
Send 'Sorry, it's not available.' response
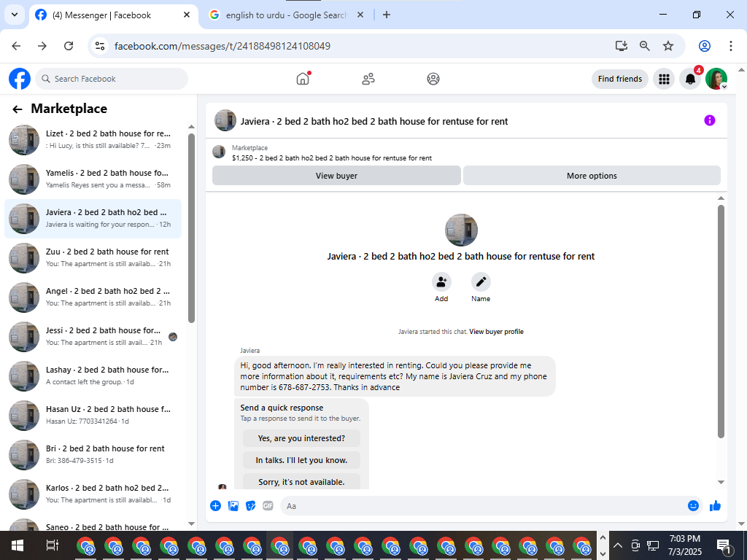[301, 481]
